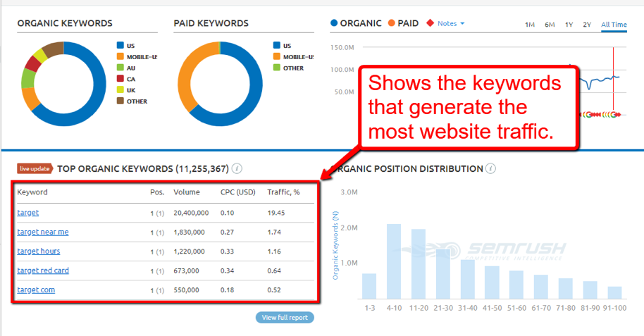
Task: Click the red diamond Notes icon
Action: (x=430, y=23)
